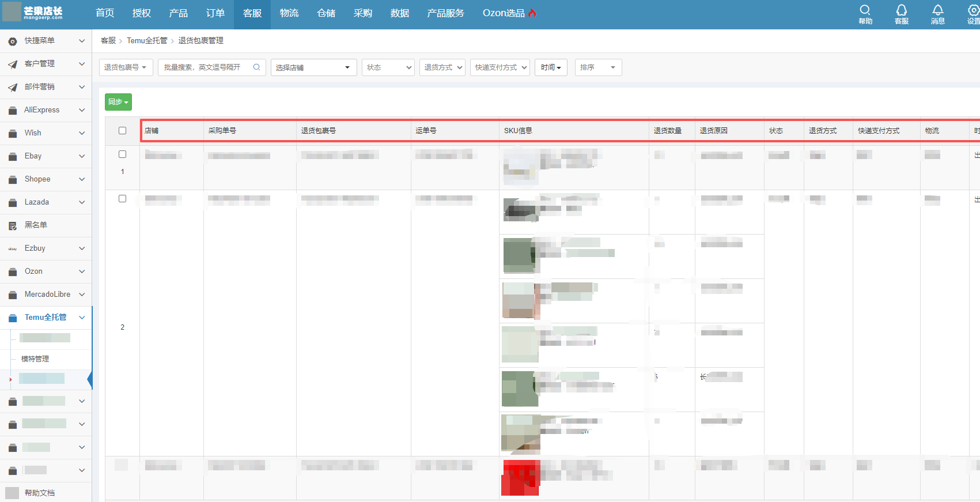This screenshot has width=980, height=502.
Task: Open the customer service headset icon
Action: (901, 10)
